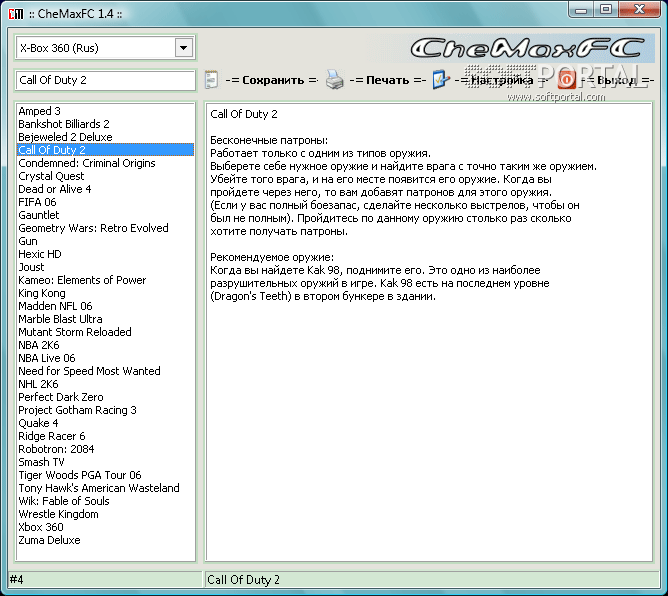This screenshot has height=596, width=668.
Task: Click Бесконечные патроны heading in cheat text
Action: click(x=269, y=140)
